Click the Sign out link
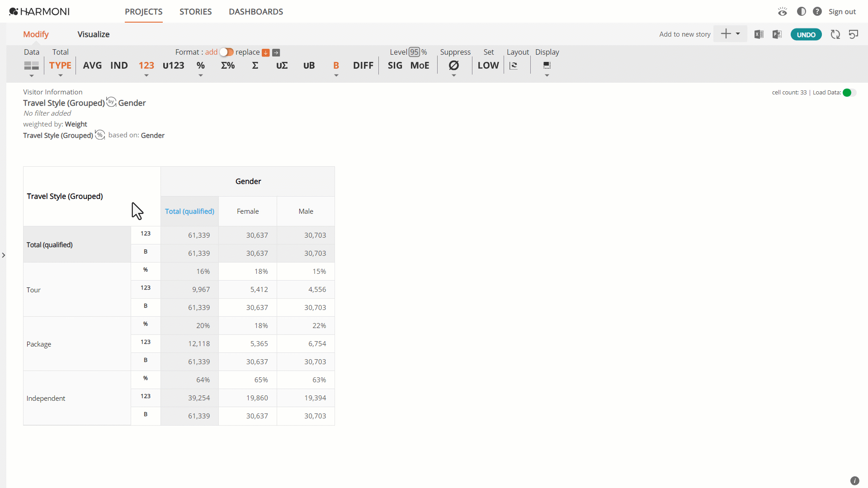868x488 pixels. pos(842,12)
